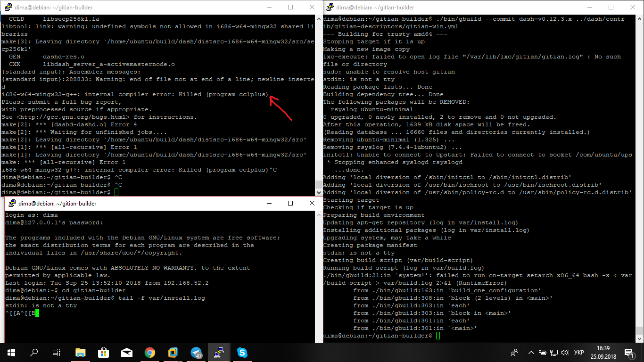644x362 pixels.
Task: Click scrollbar thumb in right terminal window
Action: click(x=640, y=330)
